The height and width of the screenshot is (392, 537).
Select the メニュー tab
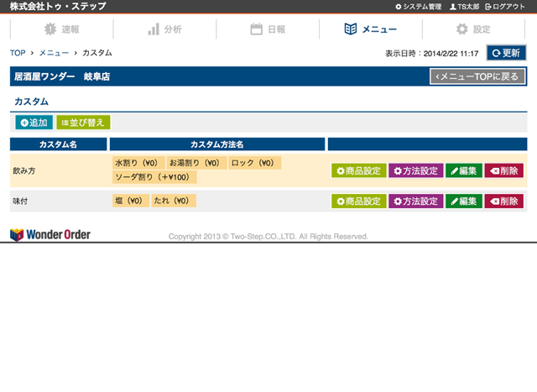tap(371, 29)
